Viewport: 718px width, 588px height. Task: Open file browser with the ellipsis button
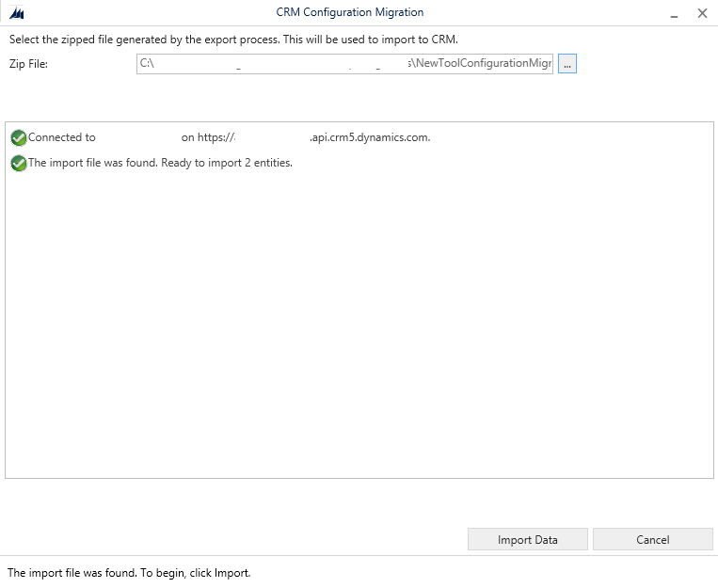click(566, 64)
